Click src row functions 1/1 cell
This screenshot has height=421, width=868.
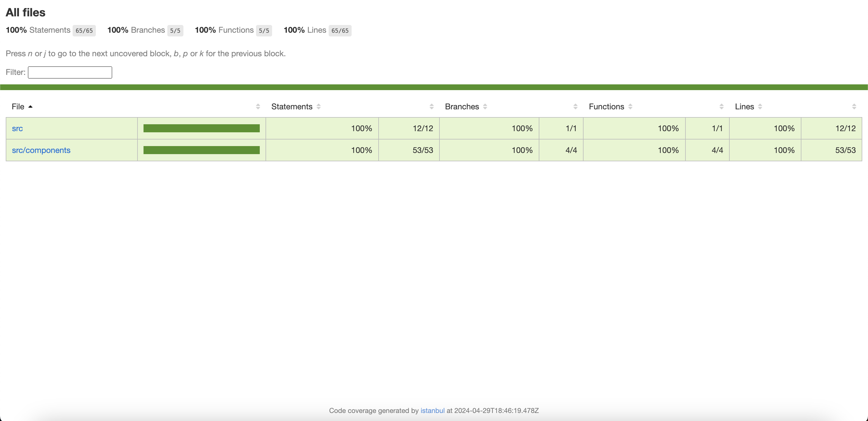[x=707, y=128]
